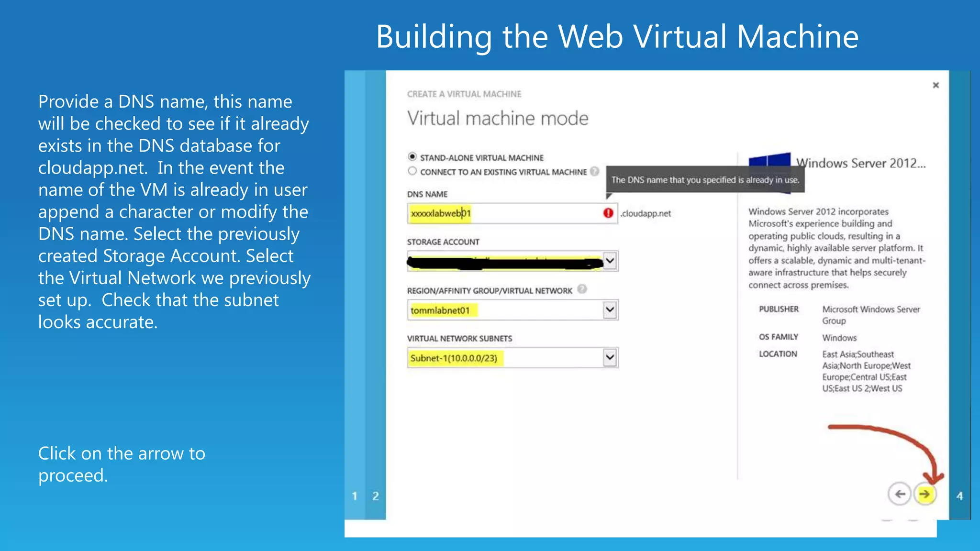Click the Virtual machine mode heading

tap(498, 118)
